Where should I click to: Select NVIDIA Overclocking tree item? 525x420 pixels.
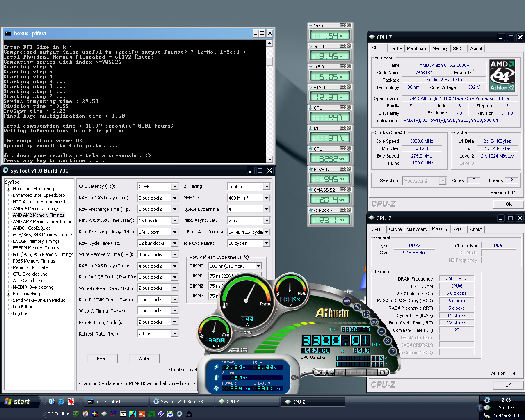pos(33,287)
